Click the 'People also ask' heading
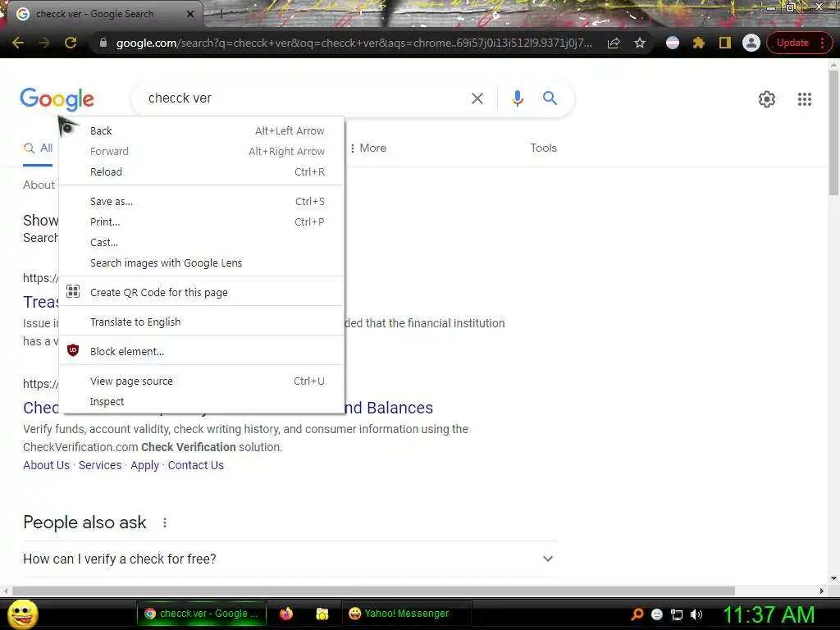840x630 pixels. tap(84, 523)
